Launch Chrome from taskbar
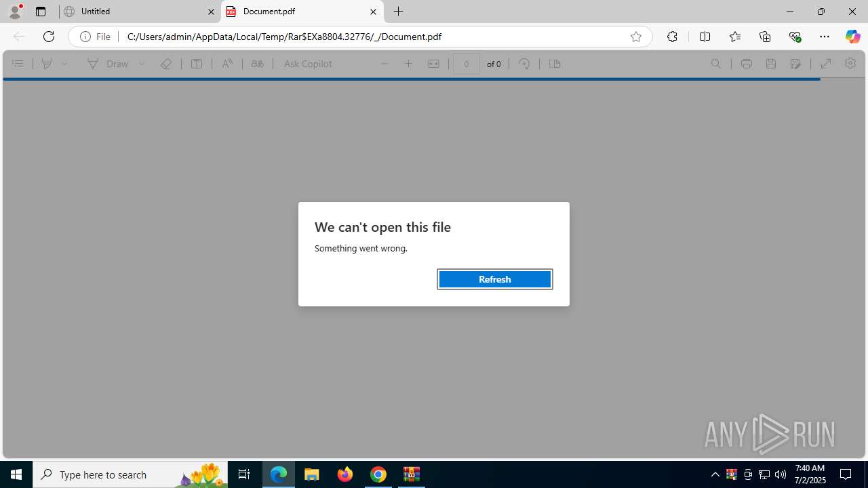The image size is (868, 488). click(x=378, y=474)
